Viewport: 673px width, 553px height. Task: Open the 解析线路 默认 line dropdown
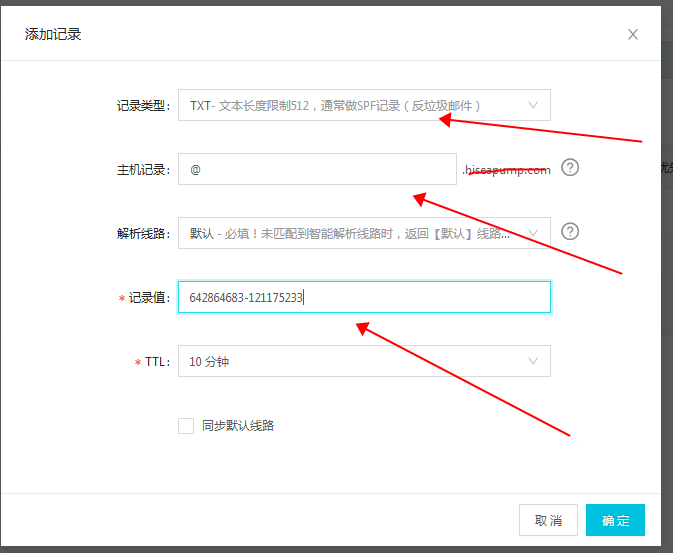(x=350, y=233)
